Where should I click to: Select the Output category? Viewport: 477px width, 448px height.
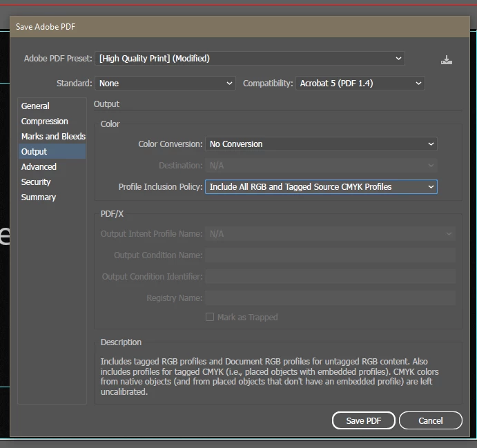pyautogui.click(x=52, y=151)
